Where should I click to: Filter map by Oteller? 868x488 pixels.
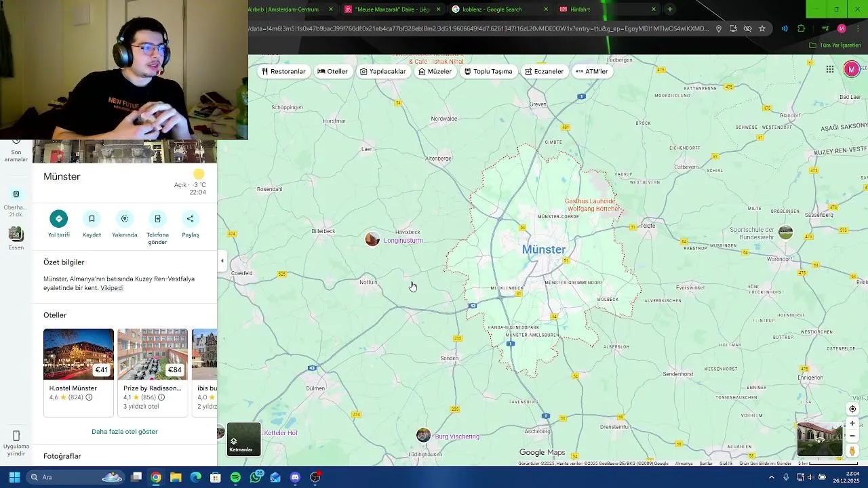point(332,71)
